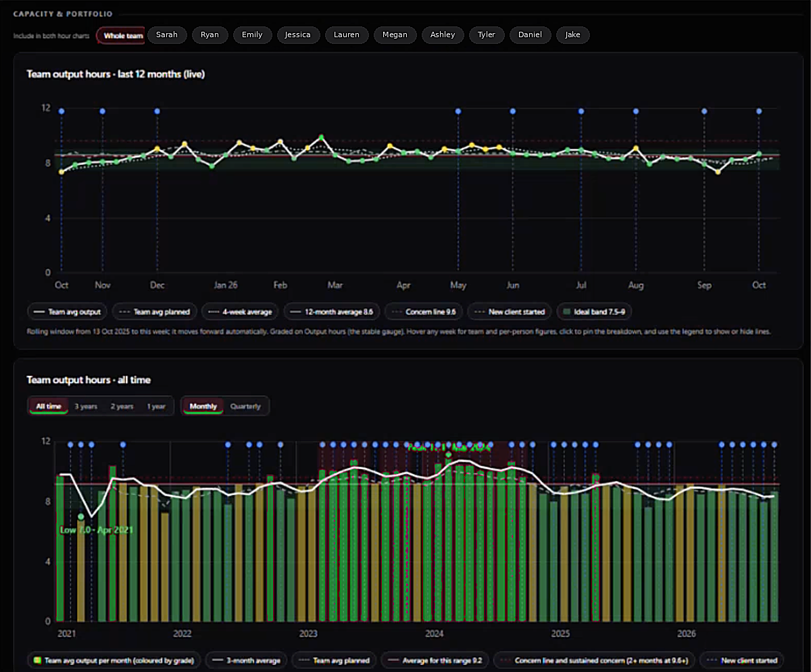Toggle New client started in 12-month chart legend
This screenshot has height=672, width=811.
pos(509,312)
